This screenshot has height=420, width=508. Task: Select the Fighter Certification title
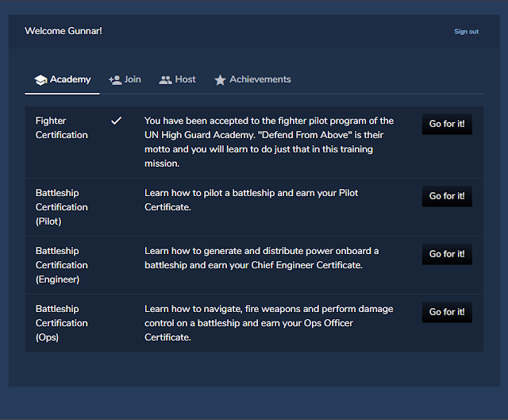coord(62,128)
